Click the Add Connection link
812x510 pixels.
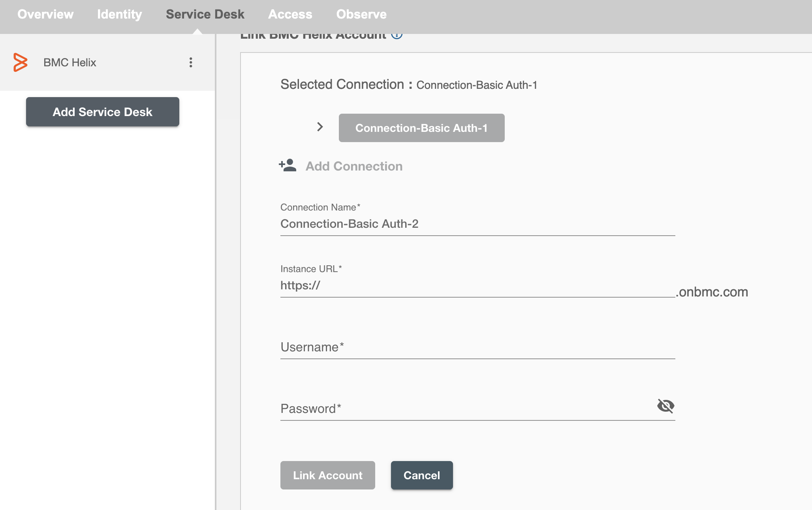[354, 166]
